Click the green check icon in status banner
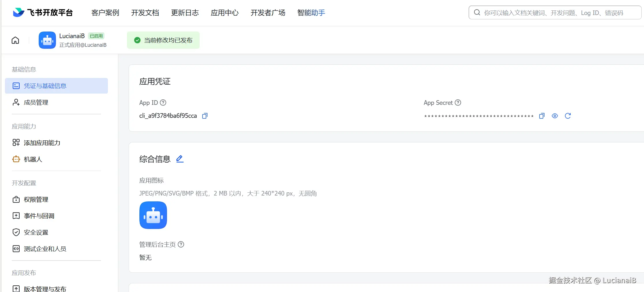The width and height of the screenshot is (644, 292). (137, 40)
